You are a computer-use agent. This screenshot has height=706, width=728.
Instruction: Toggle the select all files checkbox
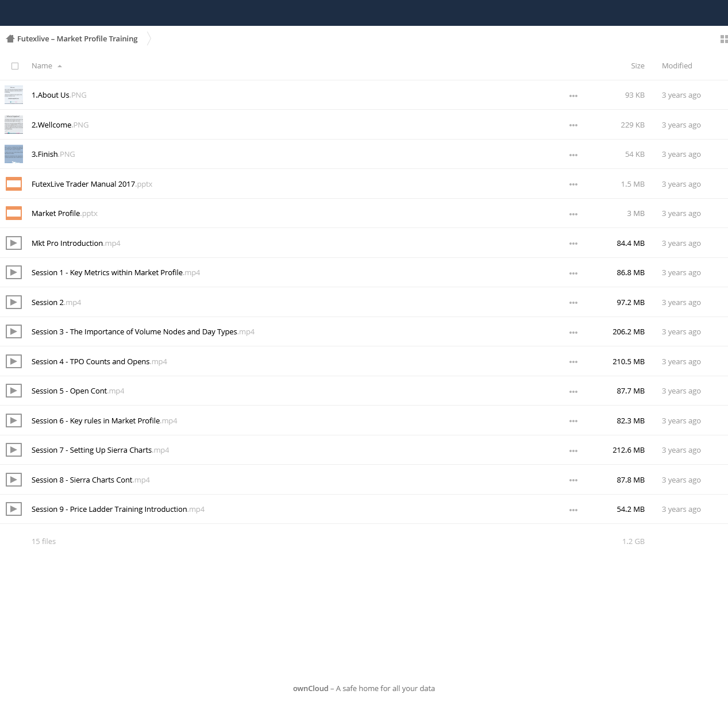pyautogui.click(x=15, y=66)
